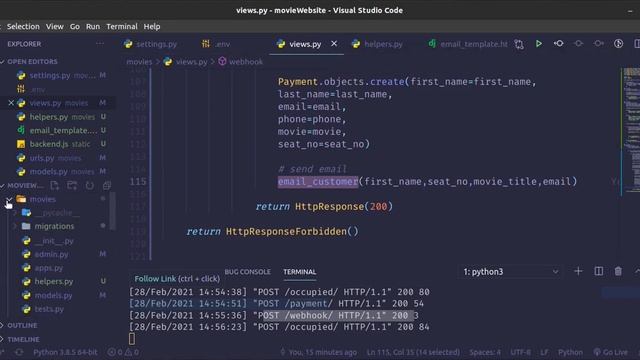Image resolution: width=640 pixels, height=360 pixels.
Task: Start Go Live server
Action: [611, 352]
